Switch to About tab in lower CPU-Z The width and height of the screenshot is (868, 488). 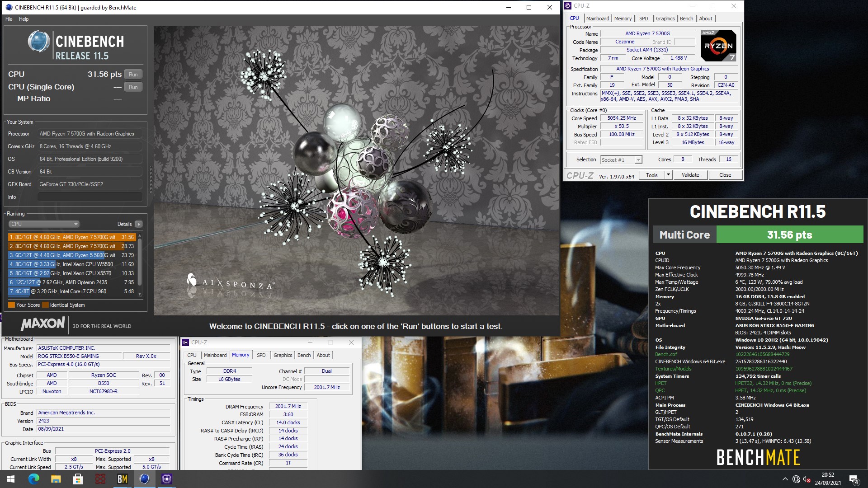[x=323, y=355]
